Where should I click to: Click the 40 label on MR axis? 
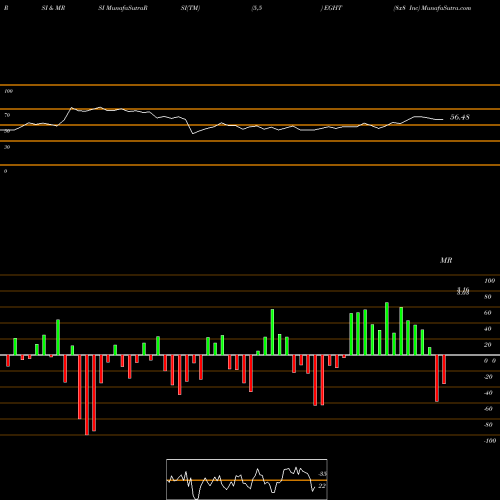(488, 329)
